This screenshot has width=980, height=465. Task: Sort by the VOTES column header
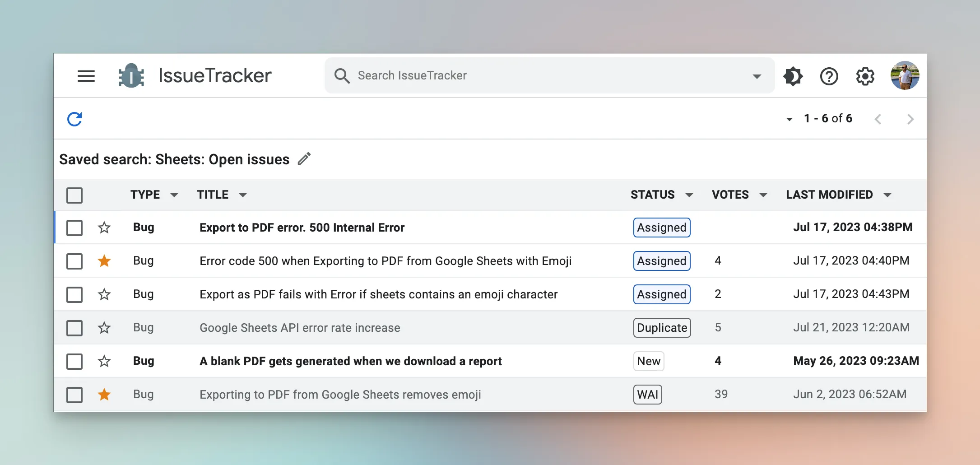(x=730, y=195)
